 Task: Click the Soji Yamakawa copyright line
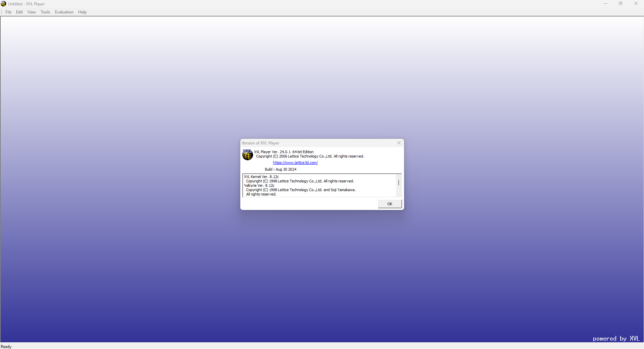point(301,190)
